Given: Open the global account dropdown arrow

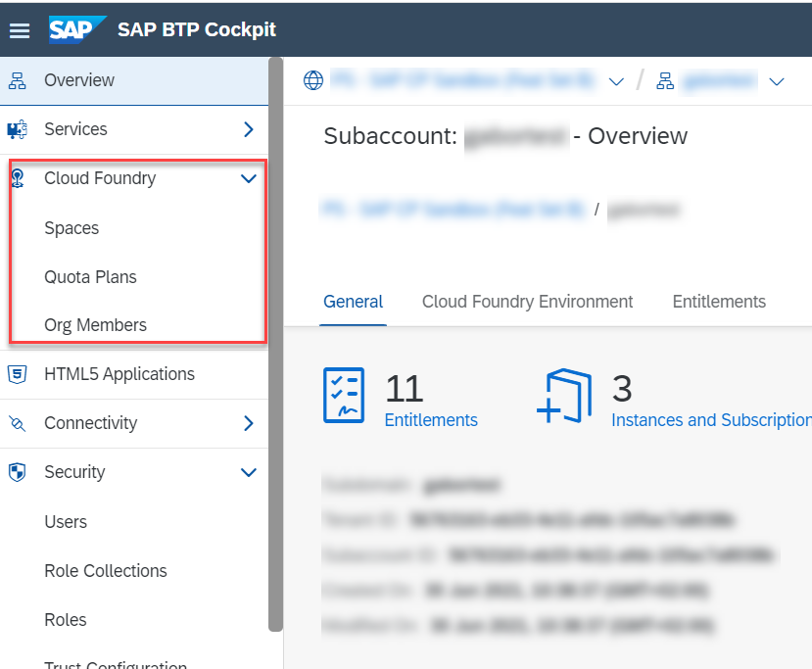Looking at the screenshot, I should coord(616,82).
